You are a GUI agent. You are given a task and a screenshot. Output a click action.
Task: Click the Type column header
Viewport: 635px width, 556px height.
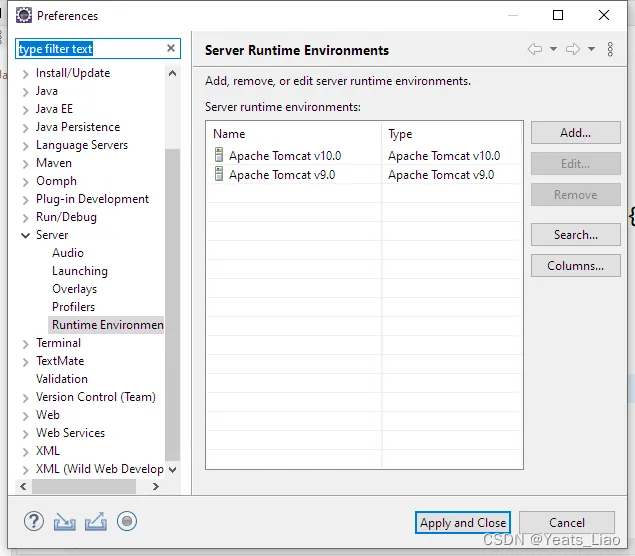[x=452, y=134]
